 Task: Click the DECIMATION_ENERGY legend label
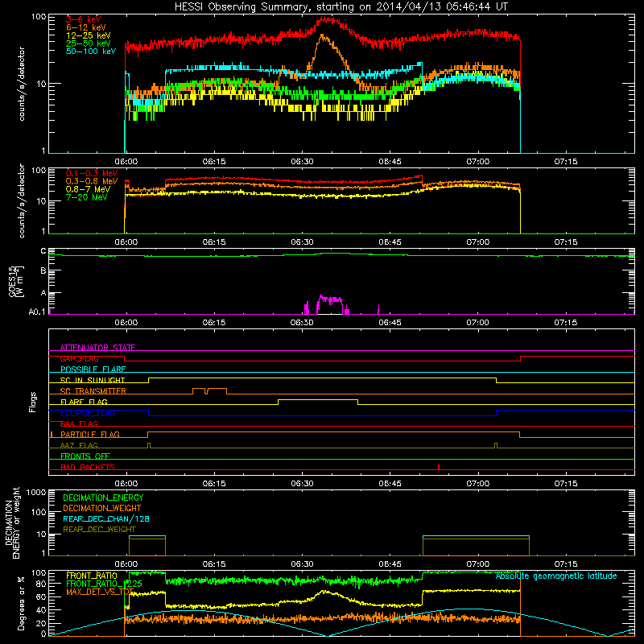(x=103, y=497)
